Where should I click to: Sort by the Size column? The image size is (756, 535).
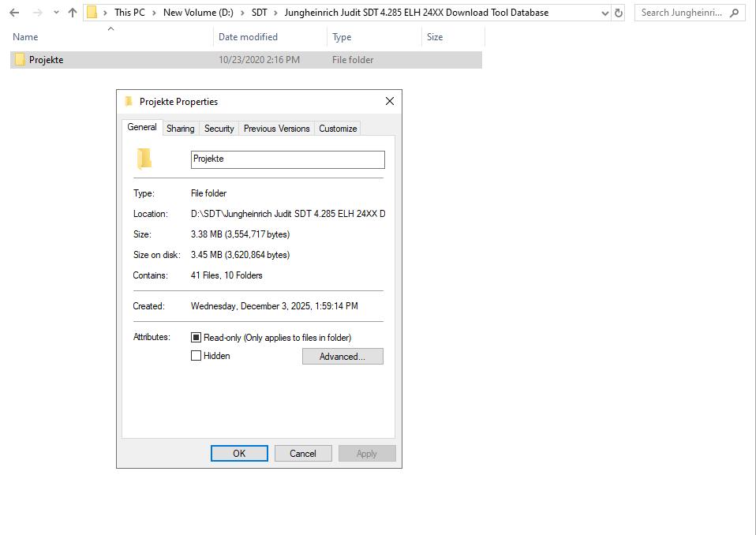pyautogui.click(x=434, y=36)
